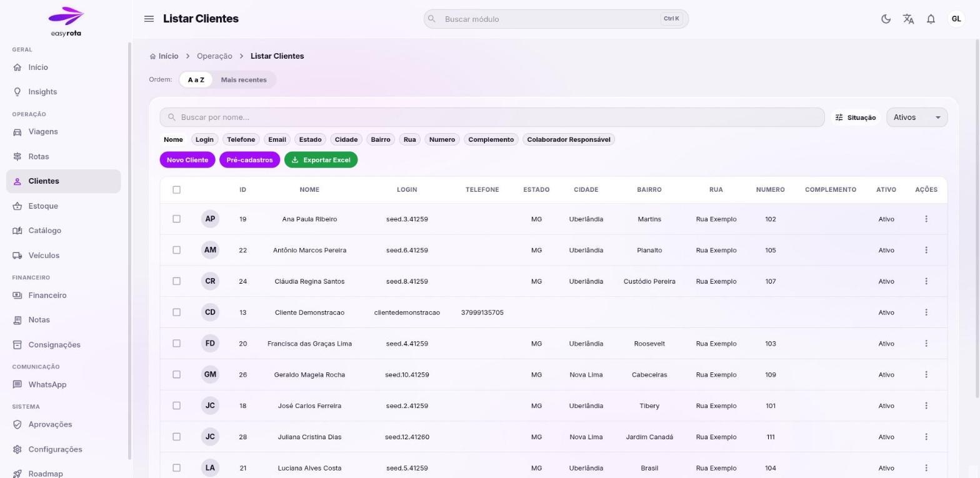Check the box for Ana Paula Ribeiro

176,219
